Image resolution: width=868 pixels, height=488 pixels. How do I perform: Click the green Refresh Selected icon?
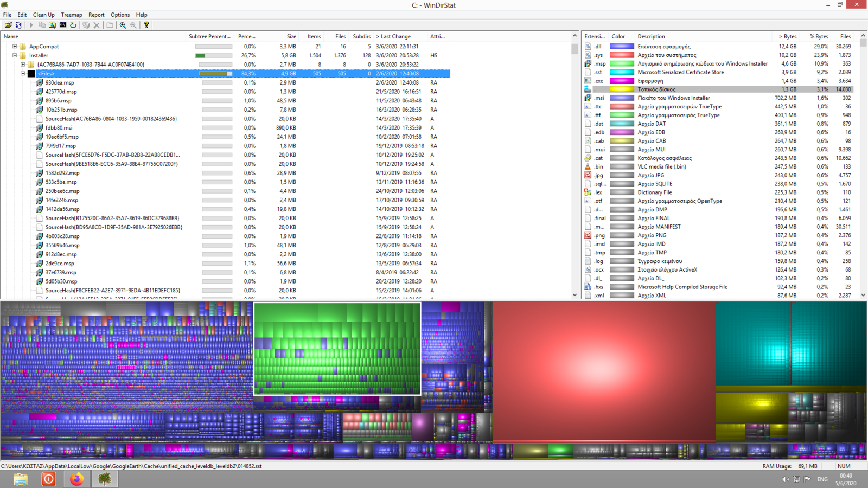pos(73,25)
